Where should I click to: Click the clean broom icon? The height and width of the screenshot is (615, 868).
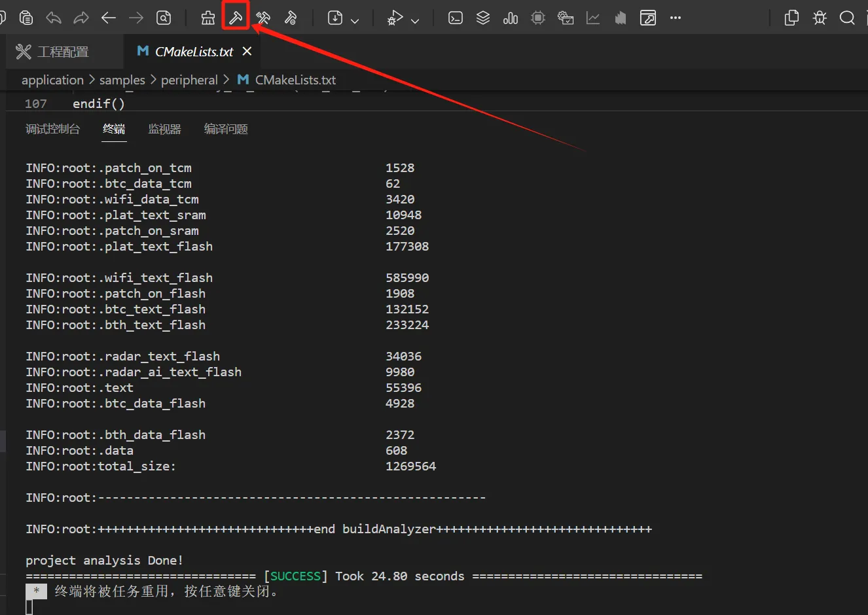click(x=208, y=18)
